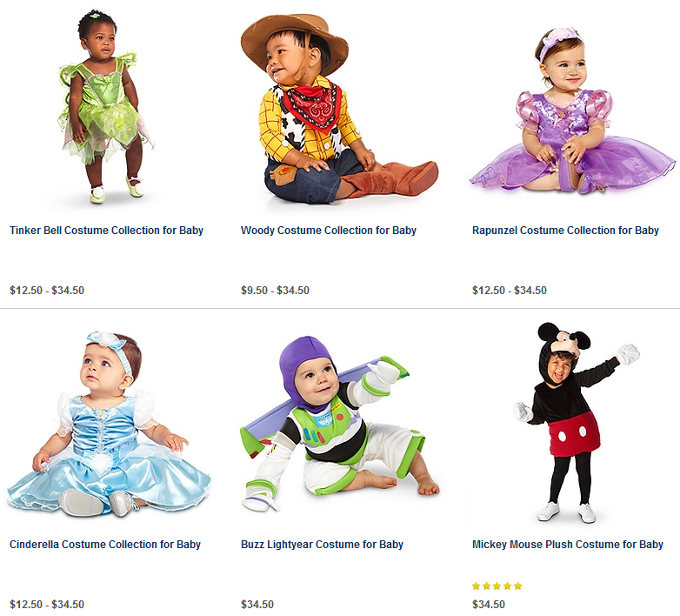Click the Tinker Bell costume price range

point(47,291)
